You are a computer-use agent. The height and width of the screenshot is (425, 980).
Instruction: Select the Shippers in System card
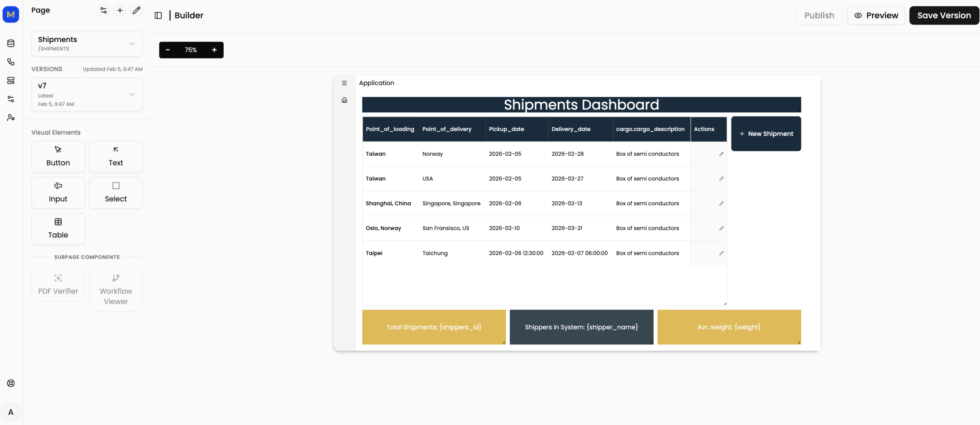pyautogui.click(x=581, y=327)
